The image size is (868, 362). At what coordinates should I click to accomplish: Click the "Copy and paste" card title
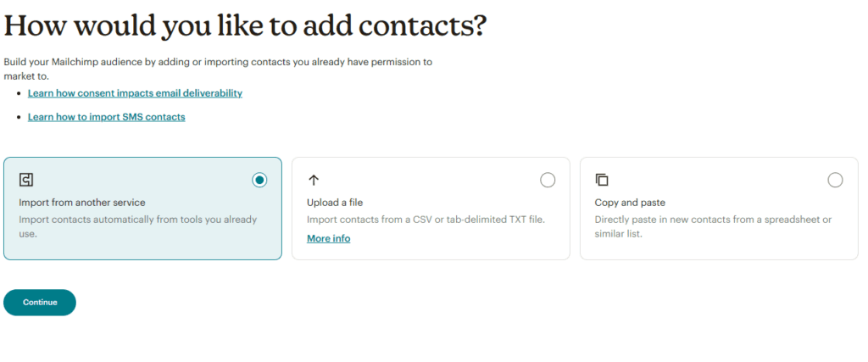pos(630,203)
